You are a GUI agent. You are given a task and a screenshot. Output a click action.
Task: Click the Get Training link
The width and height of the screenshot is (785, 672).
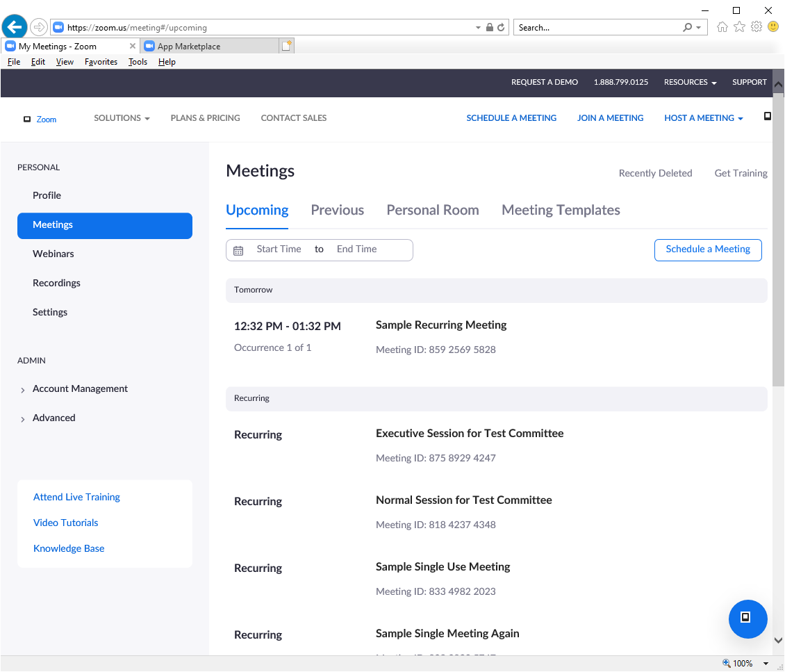click(x=741, y=173)
